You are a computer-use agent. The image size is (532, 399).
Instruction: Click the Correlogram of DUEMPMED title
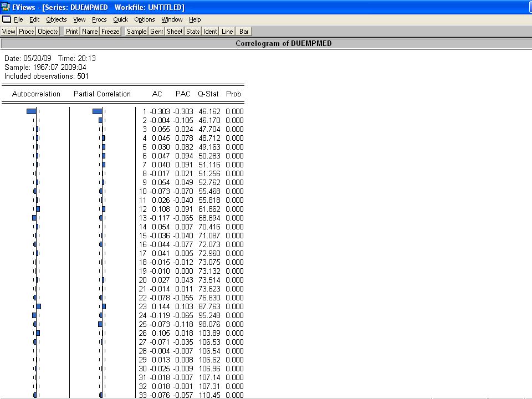(x=284, y=43)
